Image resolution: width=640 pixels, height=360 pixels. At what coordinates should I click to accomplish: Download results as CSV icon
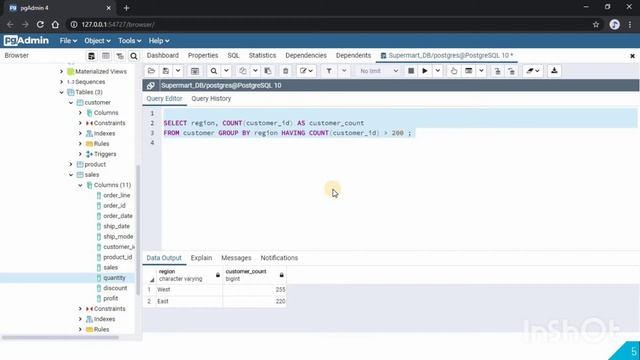pos(554,71)
